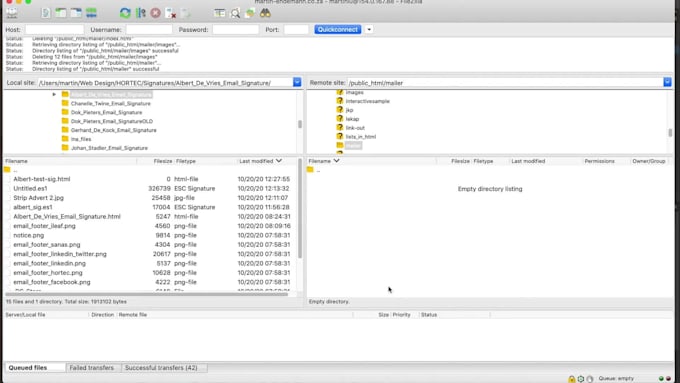The image size is (680, 383).
Task: Open Quickconnect history dropdown arrow
Action: 369,29
